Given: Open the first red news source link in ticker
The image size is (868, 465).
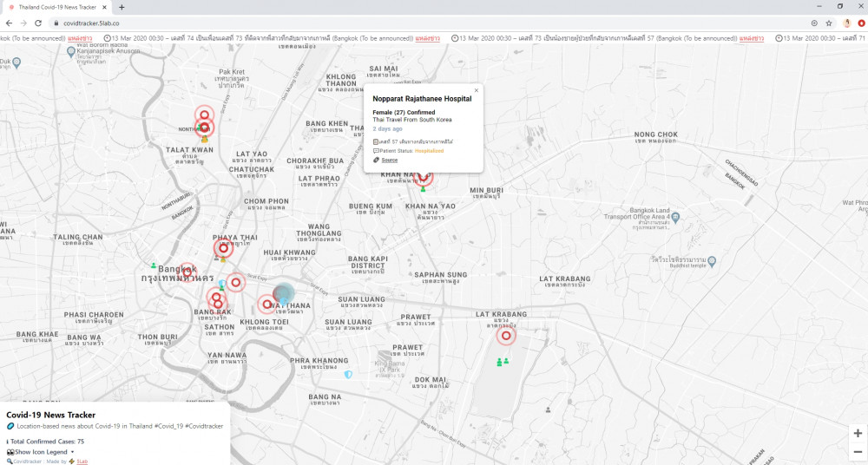Looking at the screenshot, I should click(80, 38).
